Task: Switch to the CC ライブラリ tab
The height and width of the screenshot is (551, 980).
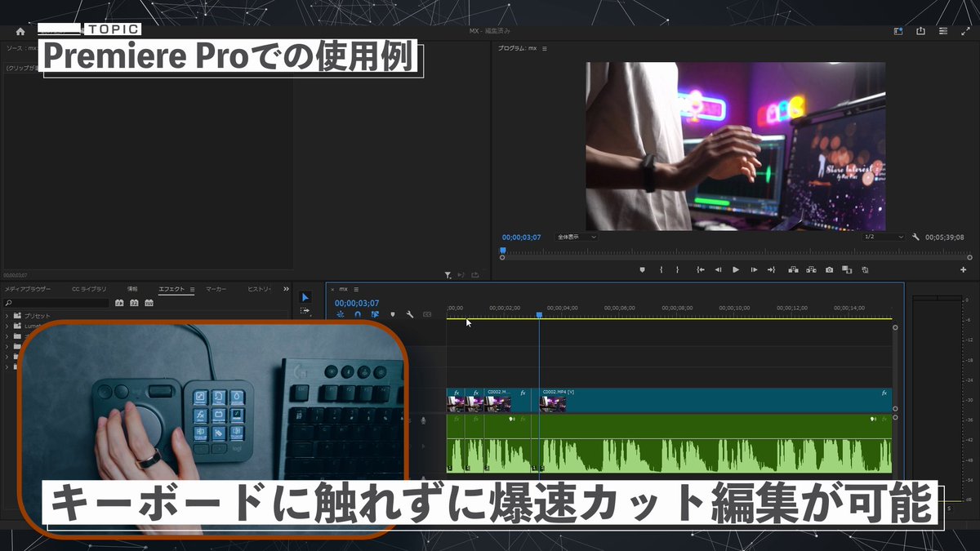Action: tap(89, 289)
